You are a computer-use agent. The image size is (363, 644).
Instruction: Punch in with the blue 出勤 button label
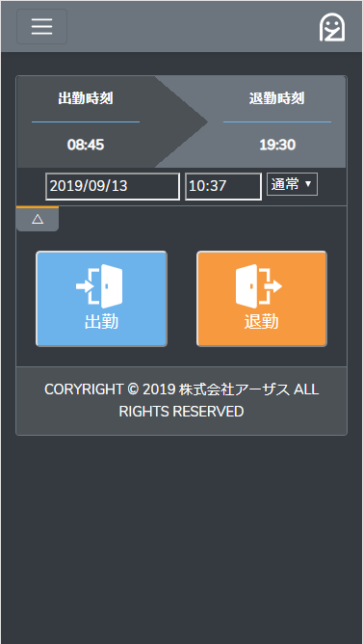point(101,322)
